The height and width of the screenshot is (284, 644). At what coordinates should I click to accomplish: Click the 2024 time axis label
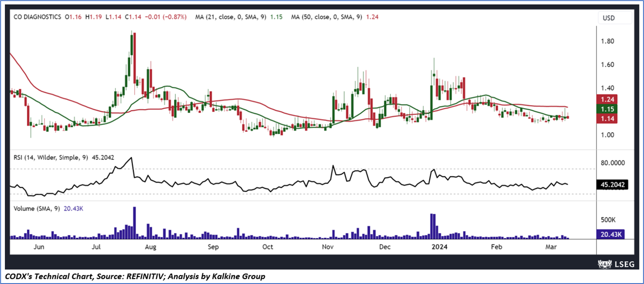tap(439, 247)
